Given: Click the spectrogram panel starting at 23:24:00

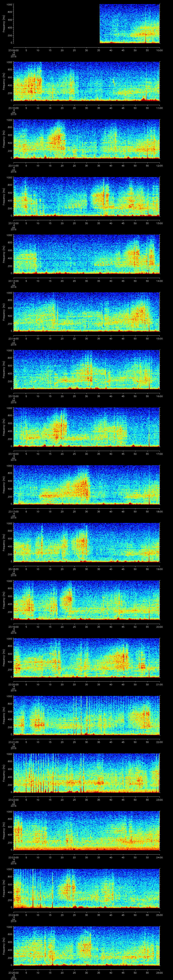Looking at the screenshot, I should [87, 888].
